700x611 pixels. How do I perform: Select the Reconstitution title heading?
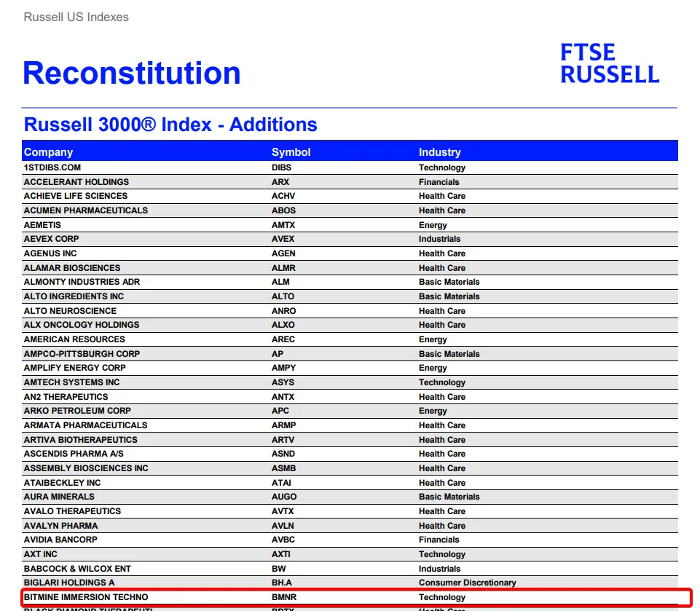coord(132,73)
